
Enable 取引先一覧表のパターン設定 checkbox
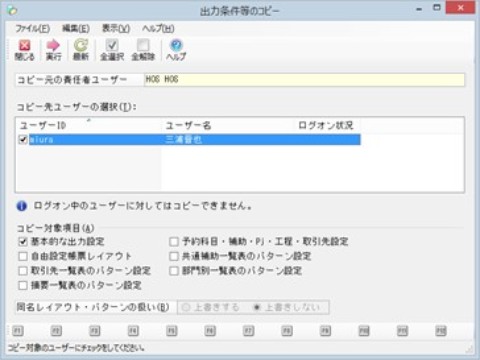[x=23, y=271]
